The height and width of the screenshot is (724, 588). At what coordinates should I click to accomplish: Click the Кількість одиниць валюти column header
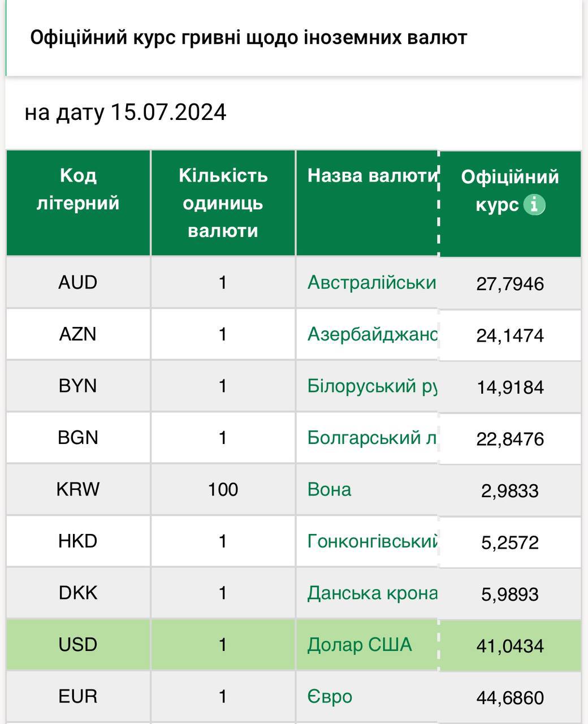point(223,202)
